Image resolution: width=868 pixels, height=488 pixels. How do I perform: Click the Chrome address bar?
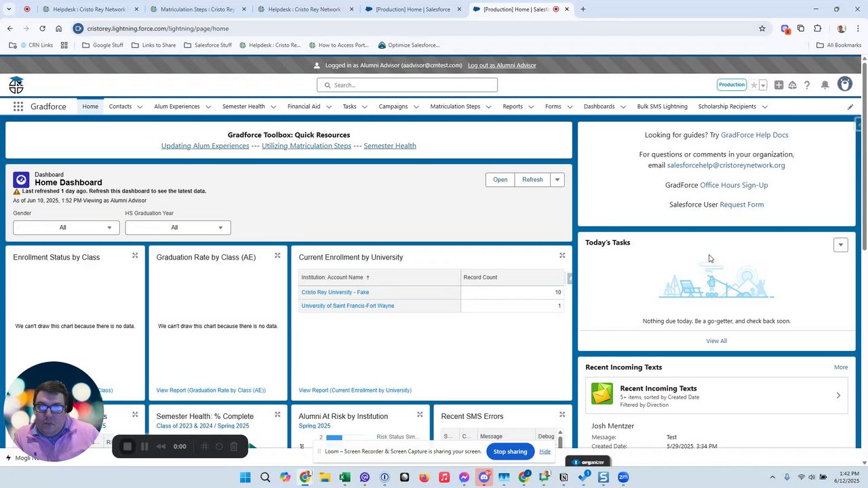(x=414, y=28)
